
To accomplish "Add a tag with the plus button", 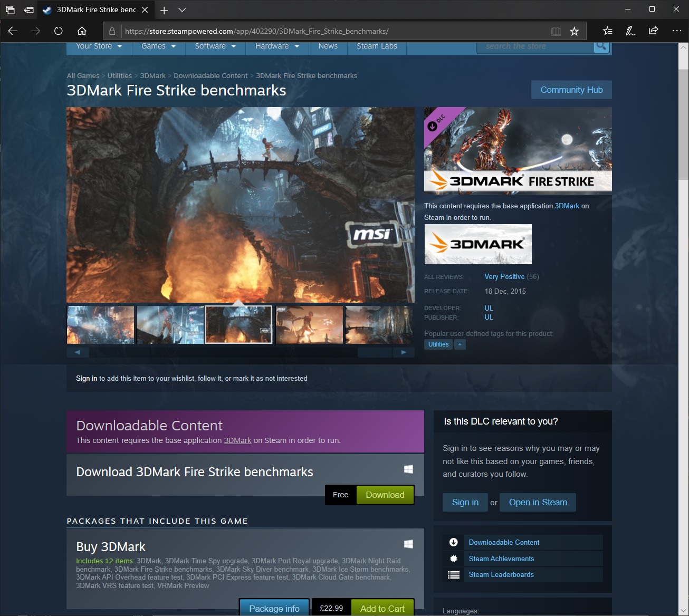I will [460, 344].
